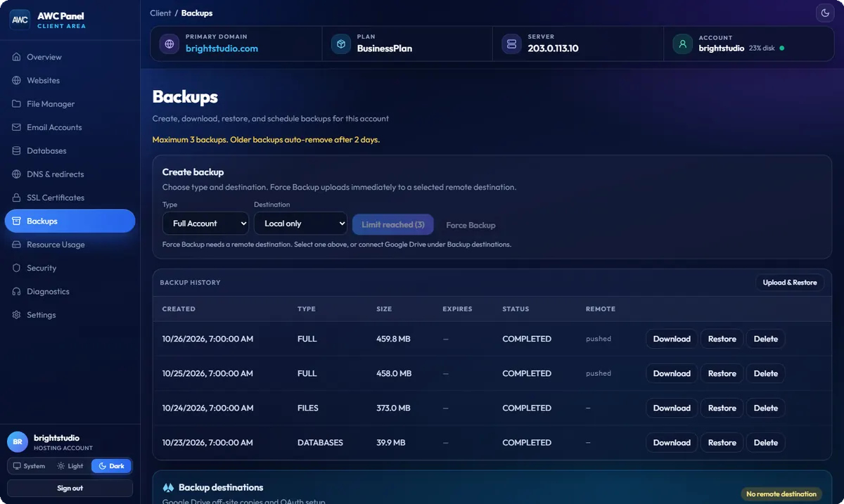Download the 10/23/2026 DATABASES backup
Viewport: 844px width, 504px height.
click(672, 443)
